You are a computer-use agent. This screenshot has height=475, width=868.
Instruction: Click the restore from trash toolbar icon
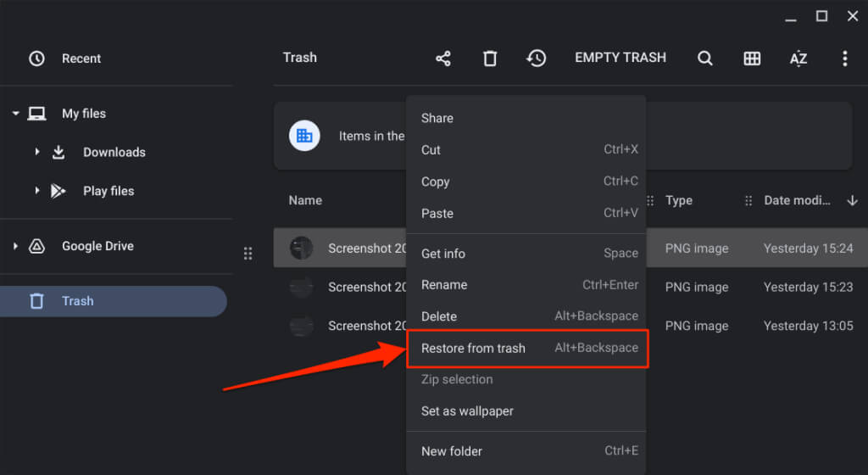click(536, 59)
